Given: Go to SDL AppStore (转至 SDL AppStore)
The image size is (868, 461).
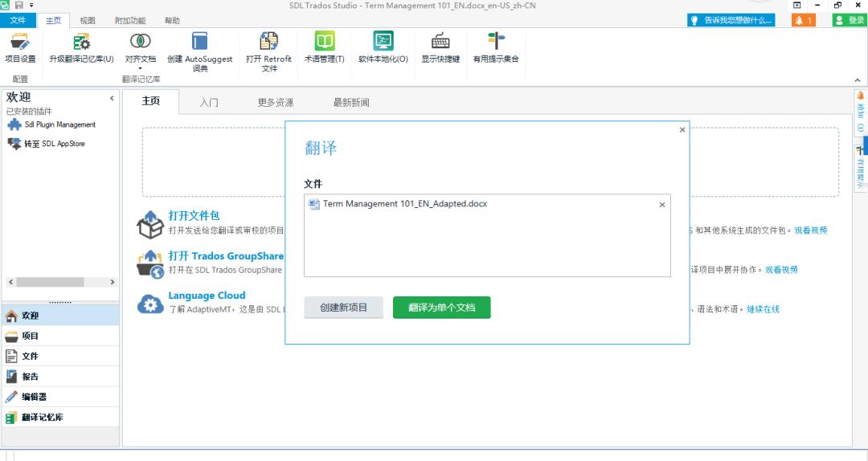Looking at the screenshot, I should pyautogui.click(x=55, y=144).
